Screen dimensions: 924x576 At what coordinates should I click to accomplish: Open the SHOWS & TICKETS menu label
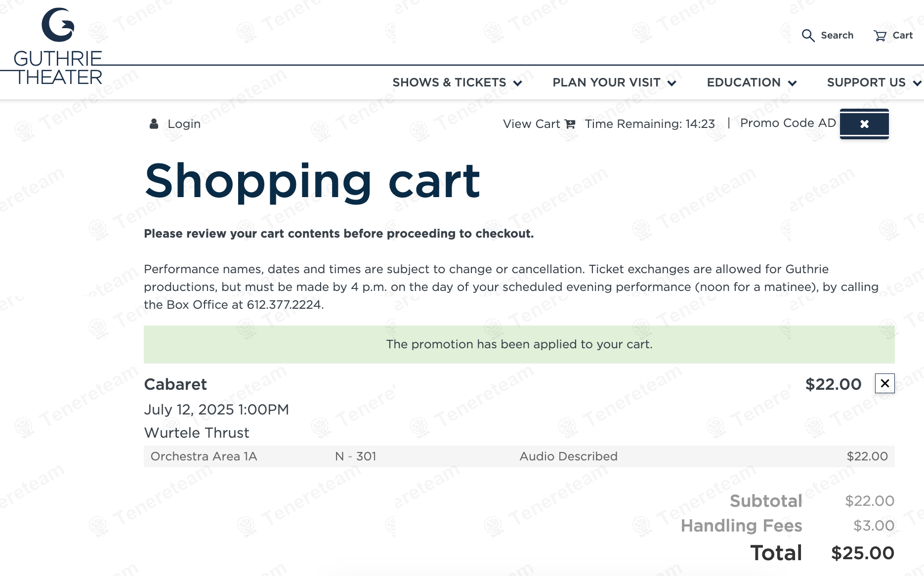coord(449,82)
